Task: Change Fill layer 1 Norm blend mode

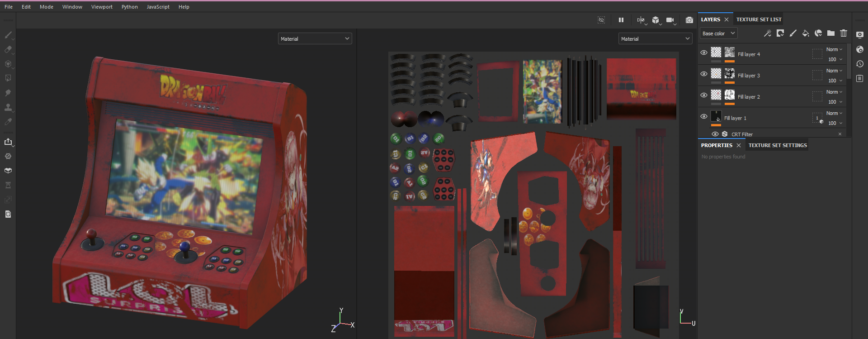Action: [834, 113]
